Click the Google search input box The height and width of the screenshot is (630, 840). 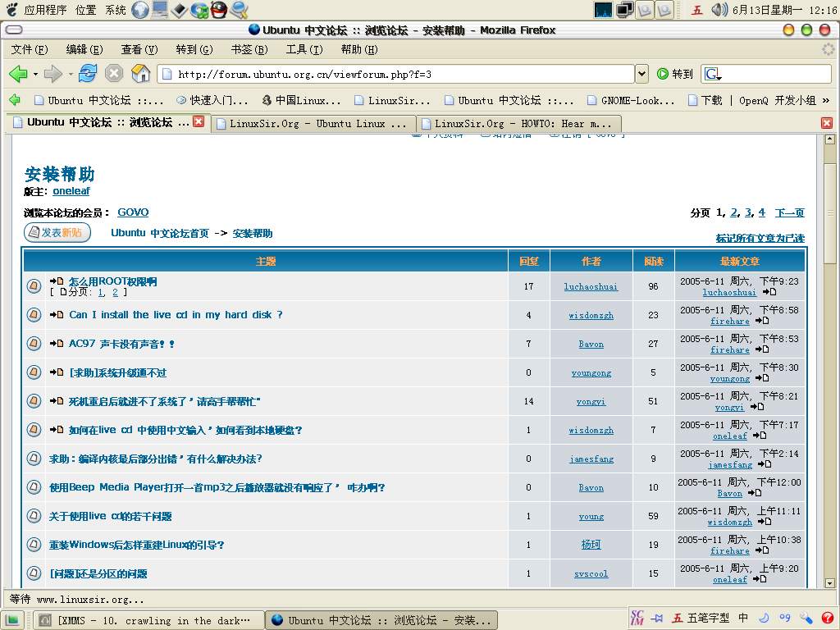[777, 74]
